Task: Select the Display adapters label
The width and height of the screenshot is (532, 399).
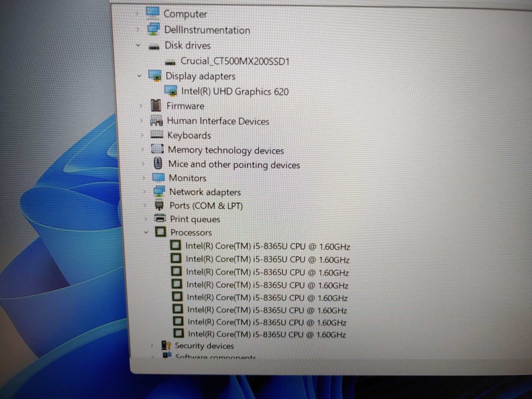Action: click(201, 76)
